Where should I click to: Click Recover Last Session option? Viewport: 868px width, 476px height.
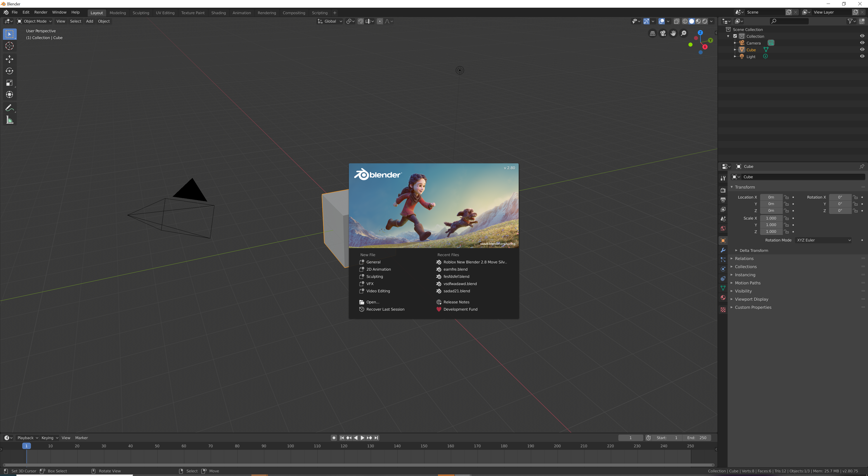tap(385, 309)
